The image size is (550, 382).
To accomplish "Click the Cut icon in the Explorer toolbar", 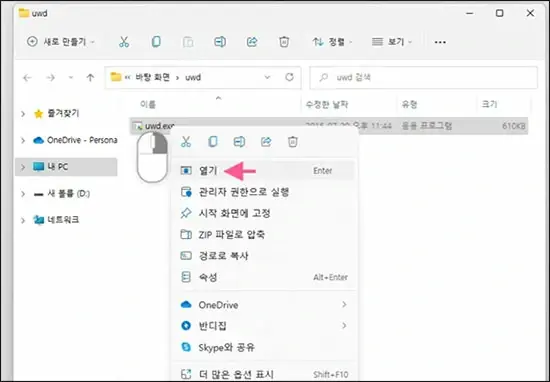I will [x=124, y=42].
